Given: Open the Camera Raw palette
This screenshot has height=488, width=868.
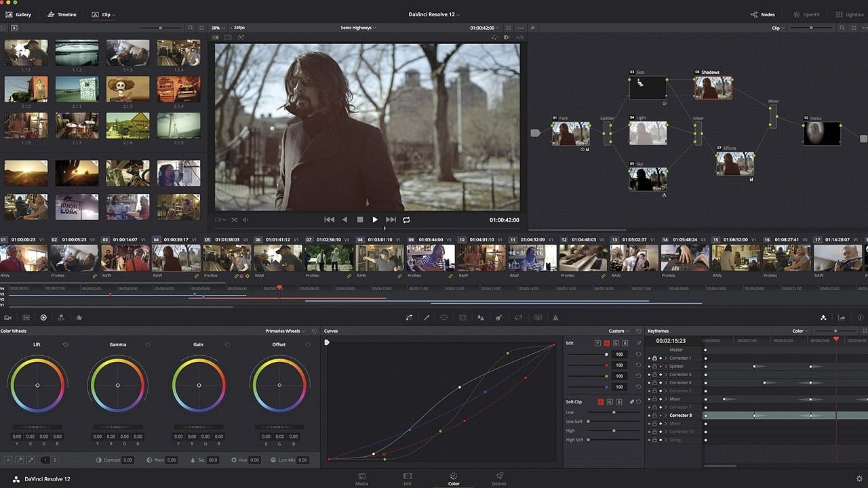Looking at the screenshot, I should pyautogui.click(x=7, y=317).
